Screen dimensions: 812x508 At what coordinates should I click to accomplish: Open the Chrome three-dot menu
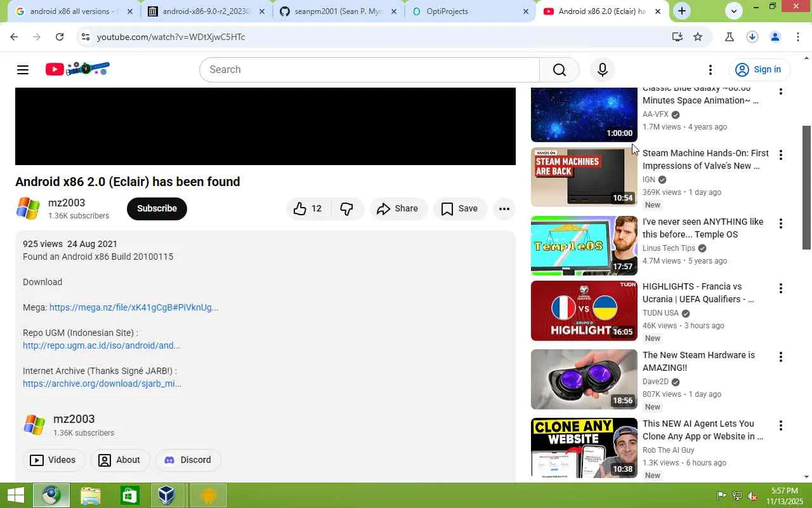798,37
